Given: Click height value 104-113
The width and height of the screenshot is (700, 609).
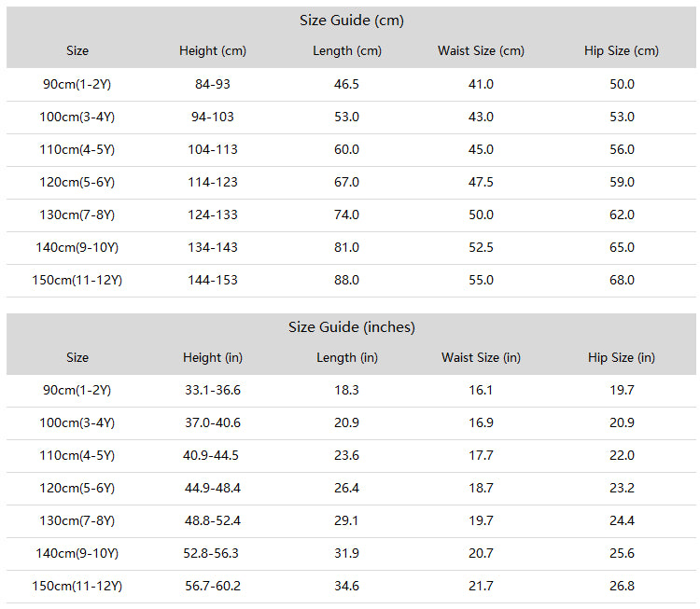Looking at the screenshot, I should pos(213,149).
